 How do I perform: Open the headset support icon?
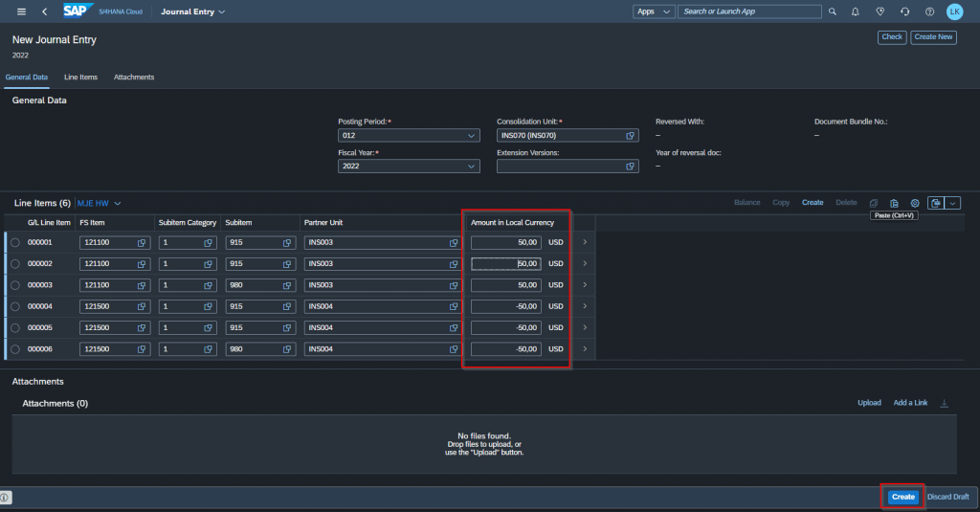(x=905, y=11)
